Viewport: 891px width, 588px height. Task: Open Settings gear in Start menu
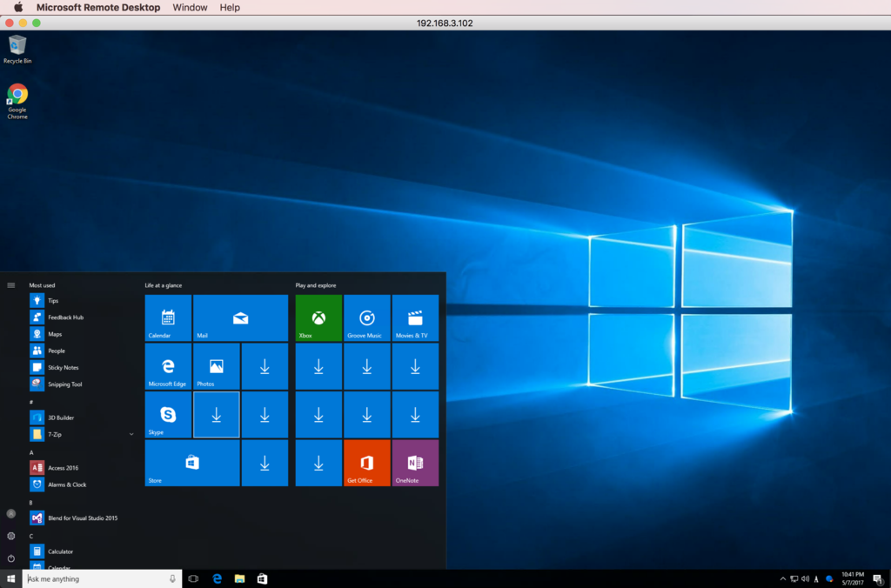tap(10, 536)
